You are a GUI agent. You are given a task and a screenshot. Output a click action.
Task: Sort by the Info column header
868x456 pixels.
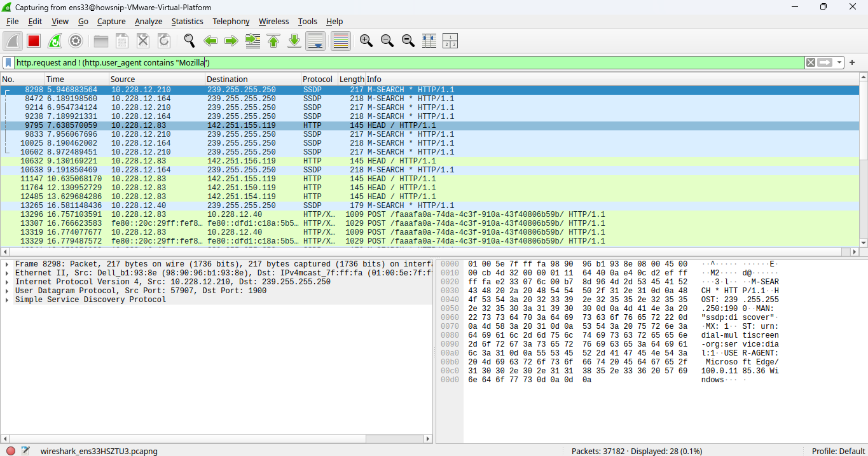(x=612, y=79)
